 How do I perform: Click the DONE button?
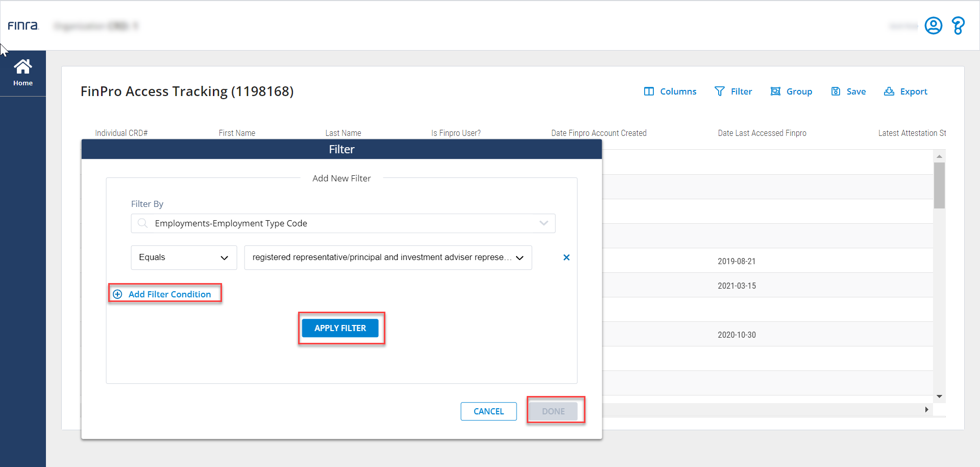(x=553, y=411)
